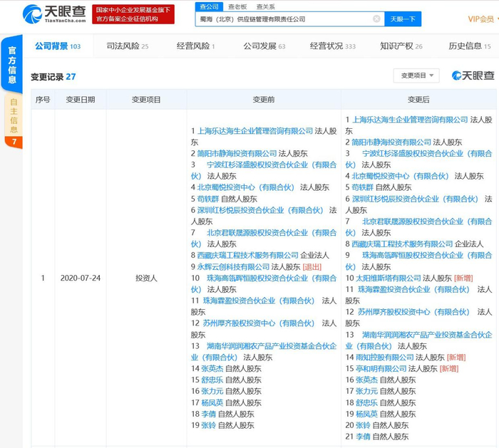Open the VIP会员 menu

point(481,19)
